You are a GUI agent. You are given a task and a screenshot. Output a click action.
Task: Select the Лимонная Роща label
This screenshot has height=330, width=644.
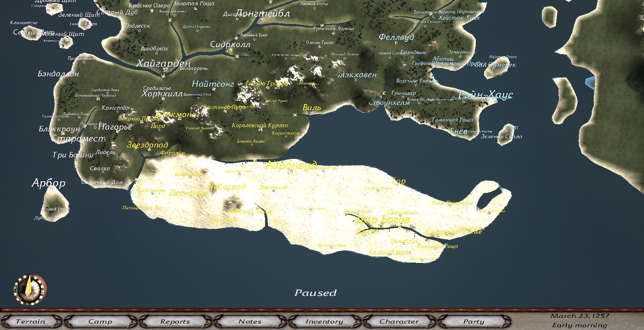click(437, 246)
